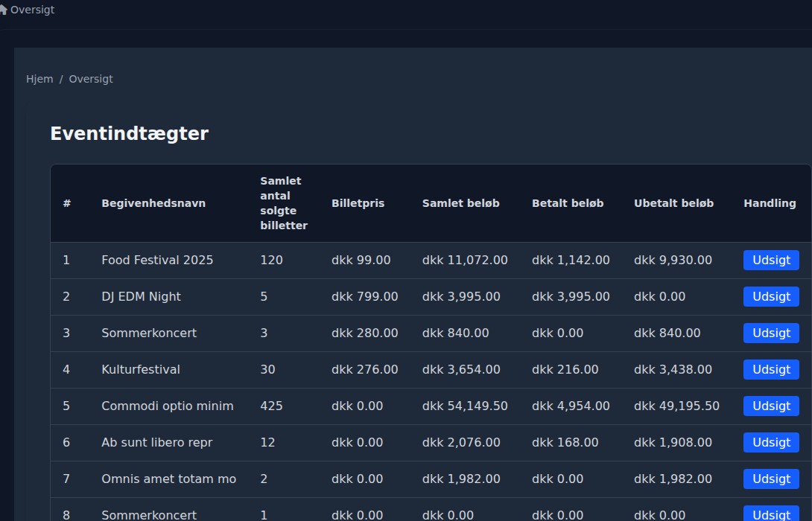Select the Commodi optio minim event name
Image resolution: width=812 pixels, height=521 pixels.
click(x=168, y=406)
